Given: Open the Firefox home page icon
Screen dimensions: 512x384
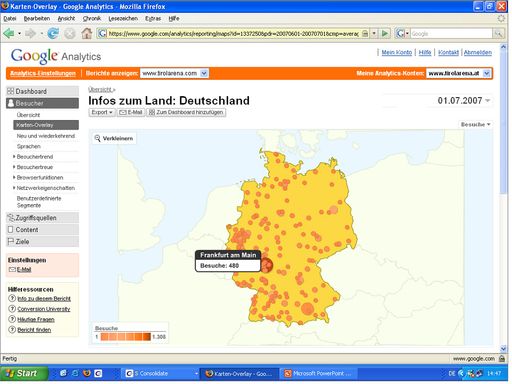Looking at the screenshot, I should tap(87, 33).
